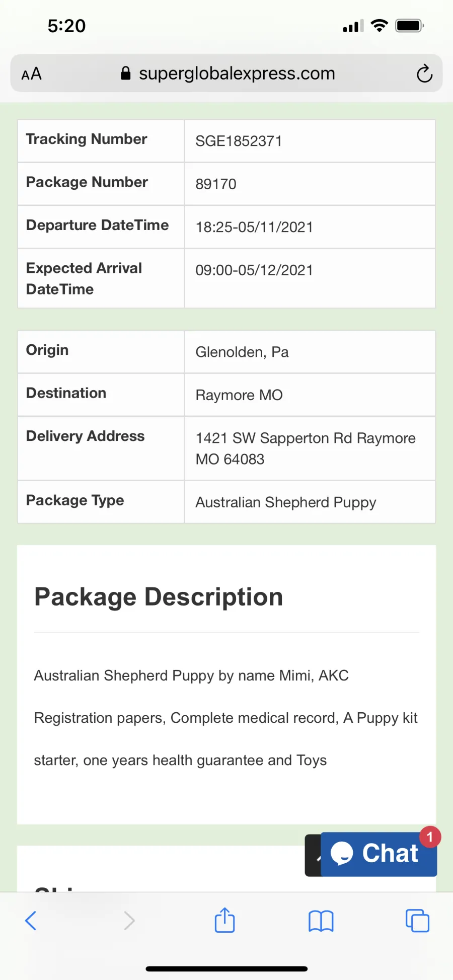
Task: Tap the Package Description heading
Action: (159, 597)
